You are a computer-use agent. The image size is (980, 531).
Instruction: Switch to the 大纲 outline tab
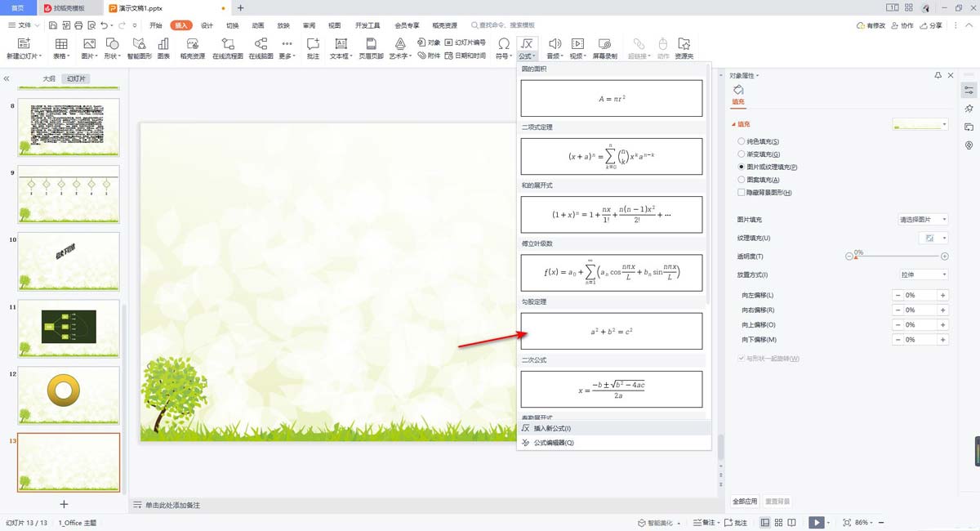pyautogui.click(x=49, y=79)
